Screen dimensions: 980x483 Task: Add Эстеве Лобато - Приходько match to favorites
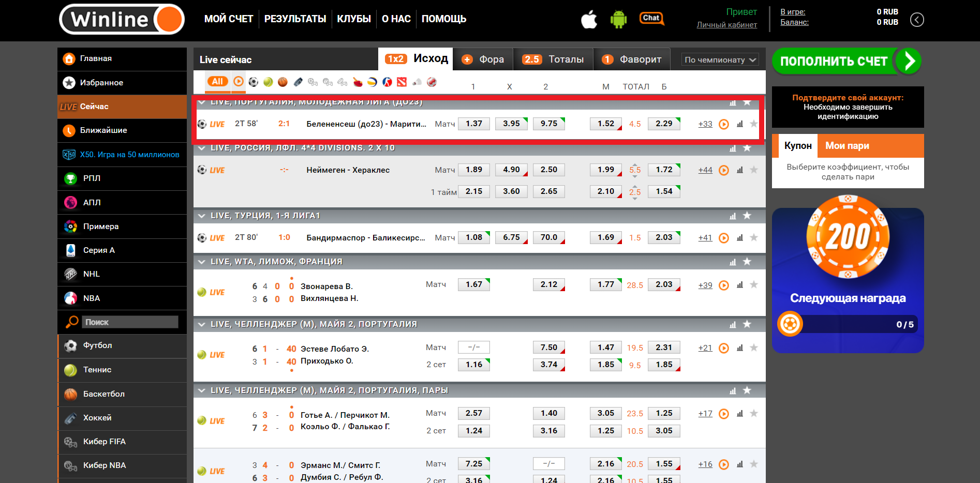pos(754,348)
